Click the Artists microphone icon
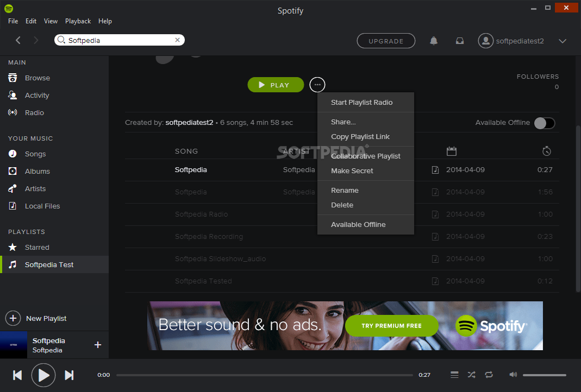This screenshot has width=581, height=392. 13,188
